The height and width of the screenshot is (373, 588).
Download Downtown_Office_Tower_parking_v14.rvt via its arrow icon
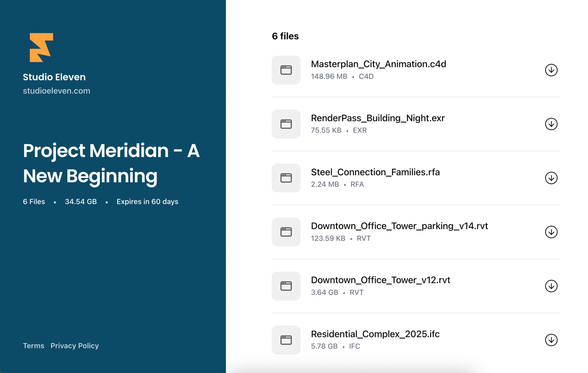[551, 232]
